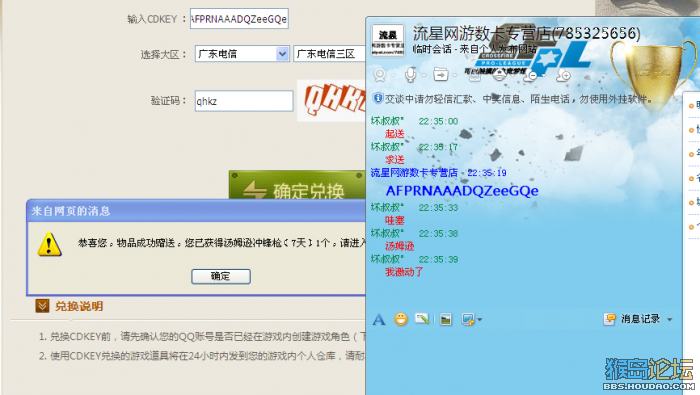Image resolution: width=700 pixels, height=395 pixels.
Task: Expand the send file options arrow
Action: point(454,75)
